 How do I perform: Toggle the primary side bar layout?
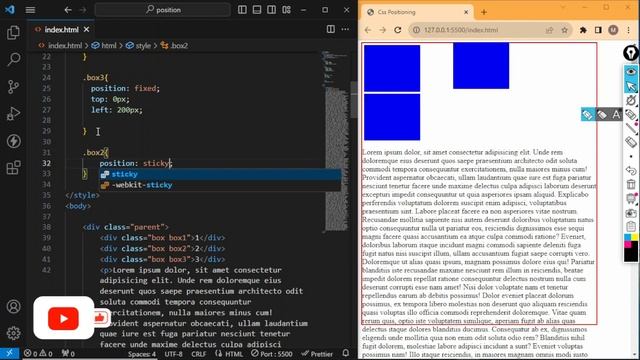click(242, 9)
